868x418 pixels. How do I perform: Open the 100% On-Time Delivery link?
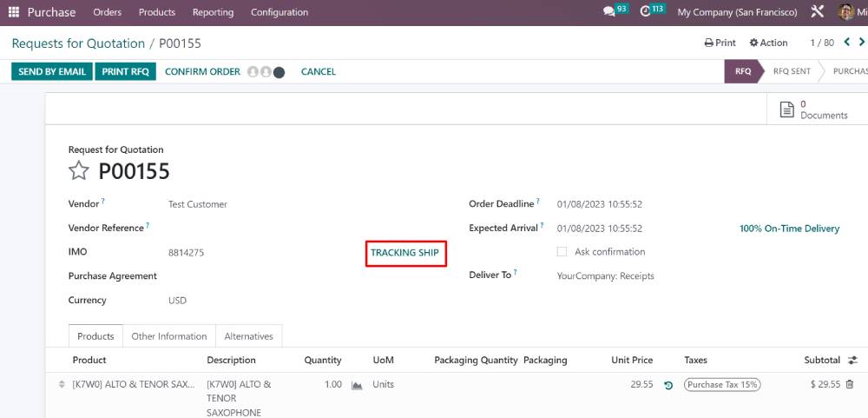point(789,229)
